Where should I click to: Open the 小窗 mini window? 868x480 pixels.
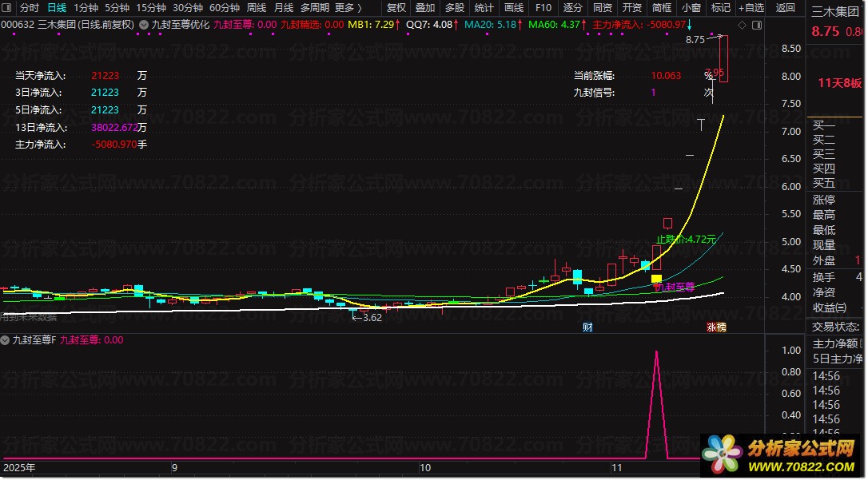pyautogui.click(x=691, y=8)
